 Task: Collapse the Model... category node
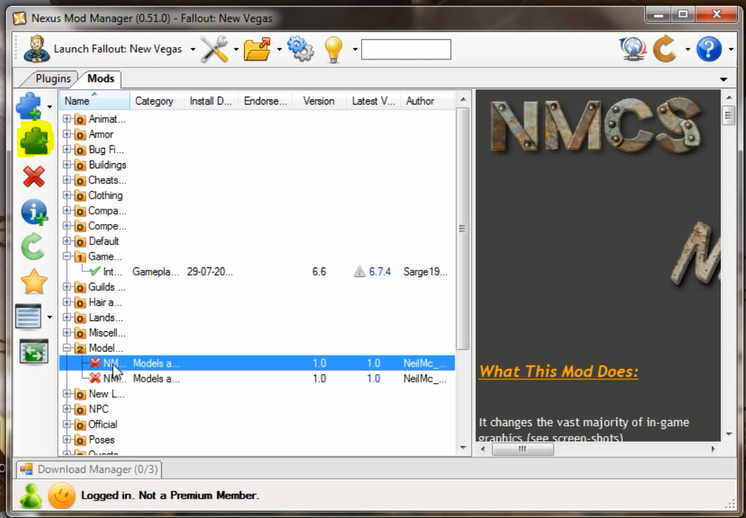coord(67,348)
